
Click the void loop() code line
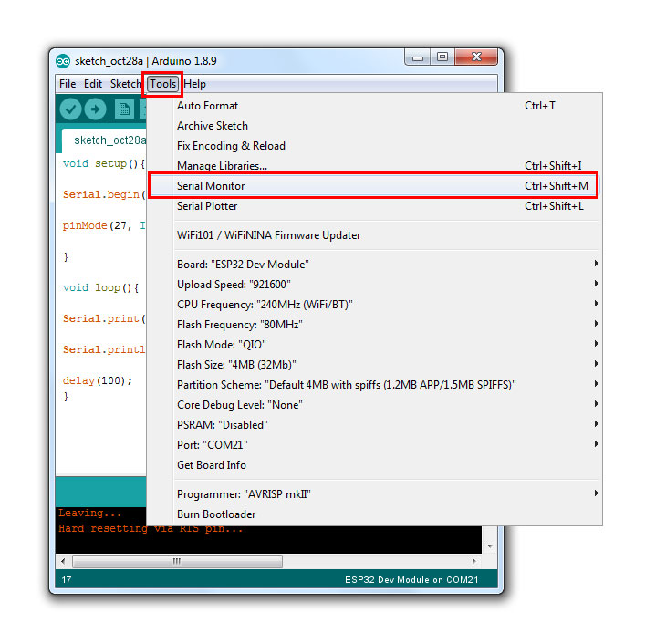coord(100,287)
